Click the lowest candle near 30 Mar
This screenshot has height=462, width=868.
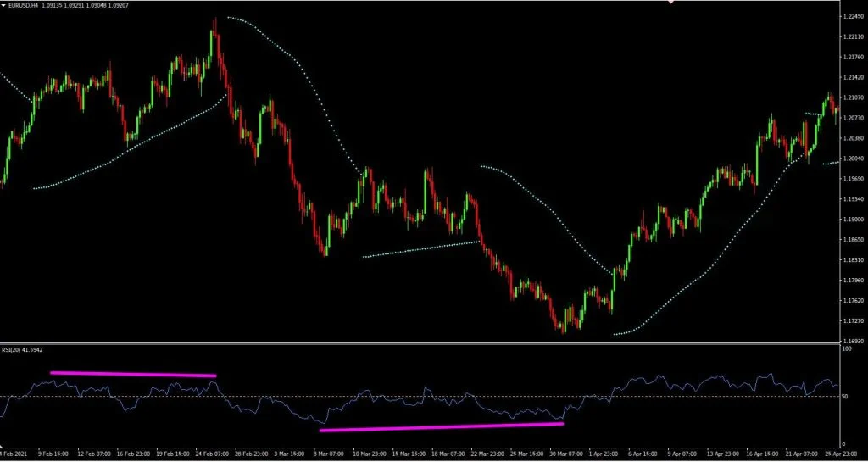point(565,331)
